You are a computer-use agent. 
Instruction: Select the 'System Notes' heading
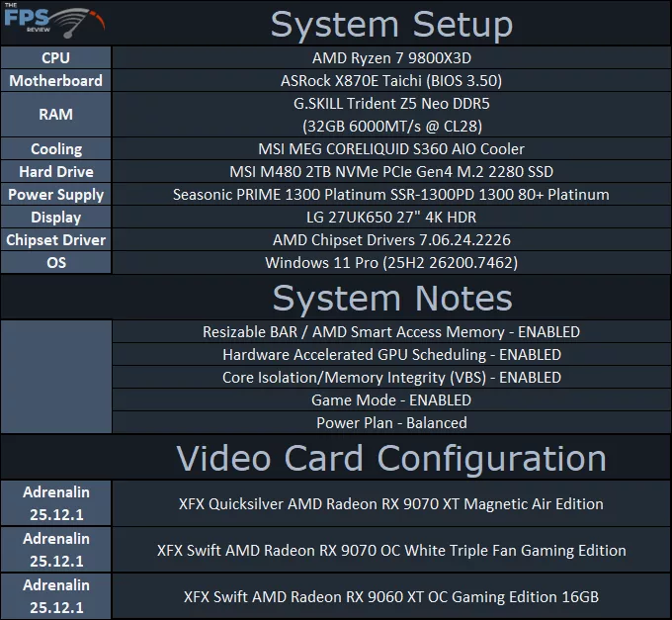(x=392, y=298)
